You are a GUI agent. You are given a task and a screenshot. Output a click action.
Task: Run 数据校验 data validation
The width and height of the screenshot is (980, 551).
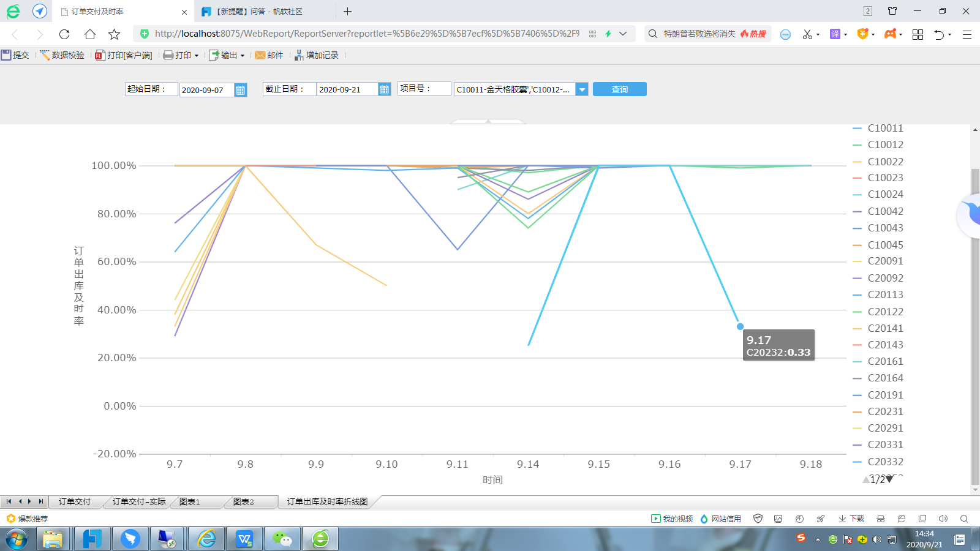click(x=62, y=55)
